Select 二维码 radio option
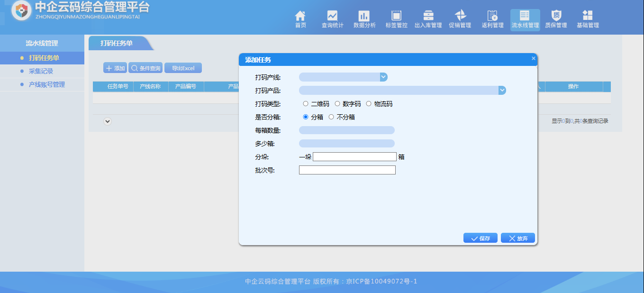The image size is (644, 293). [306, 104]
